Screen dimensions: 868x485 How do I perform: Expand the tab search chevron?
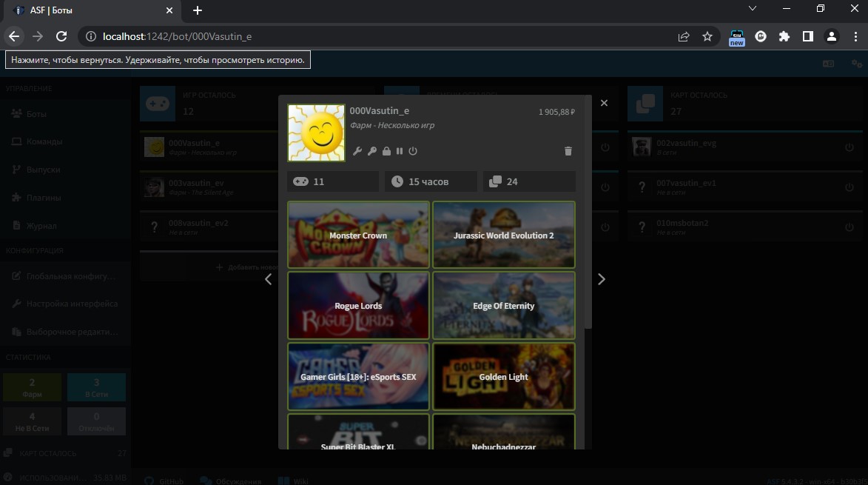(753, 8)
